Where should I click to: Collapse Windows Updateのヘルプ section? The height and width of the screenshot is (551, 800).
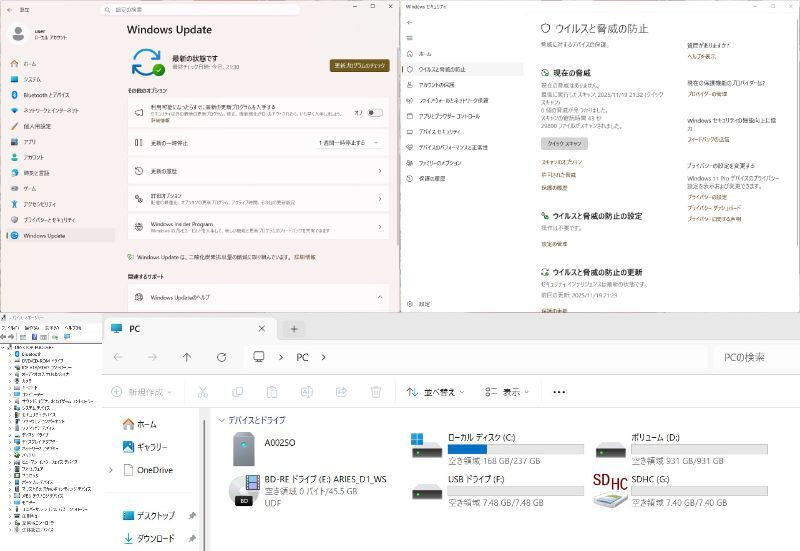pyautogui.click(x=380, y=297)
